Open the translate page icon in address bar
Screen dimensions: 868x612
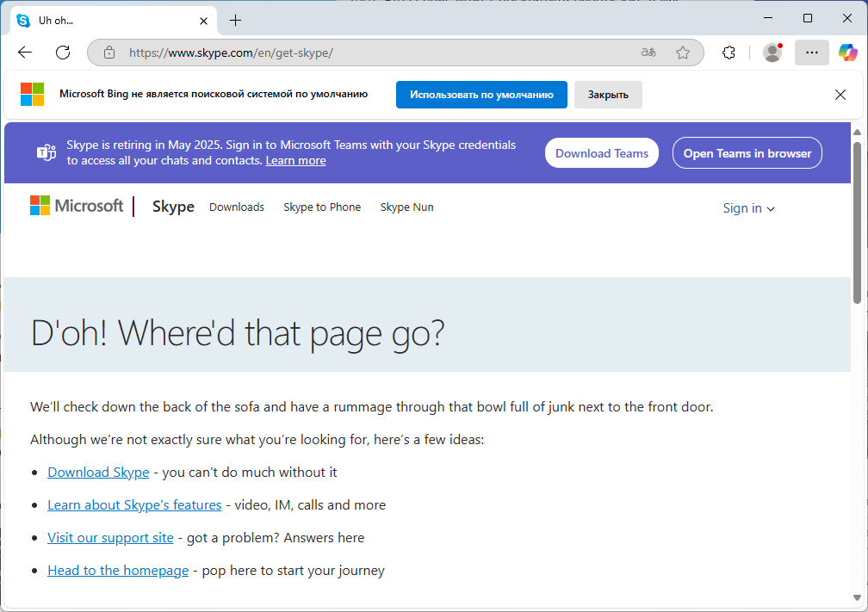[648, 53]
